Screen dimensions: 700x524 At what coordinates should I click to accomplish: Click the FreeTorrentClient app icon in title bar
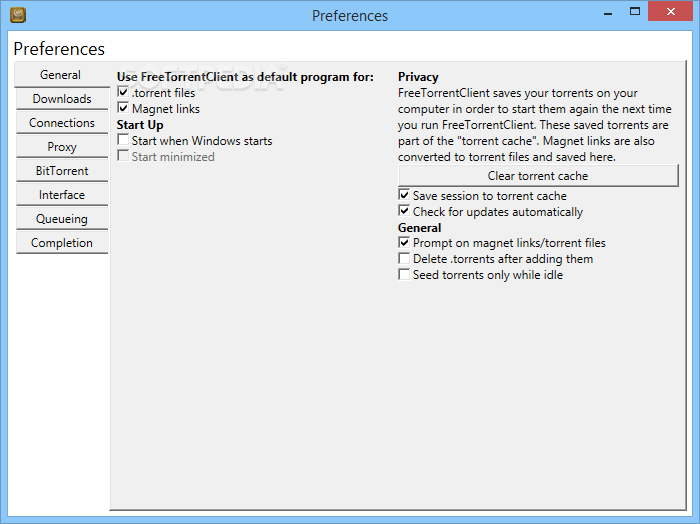coord(18,15)
